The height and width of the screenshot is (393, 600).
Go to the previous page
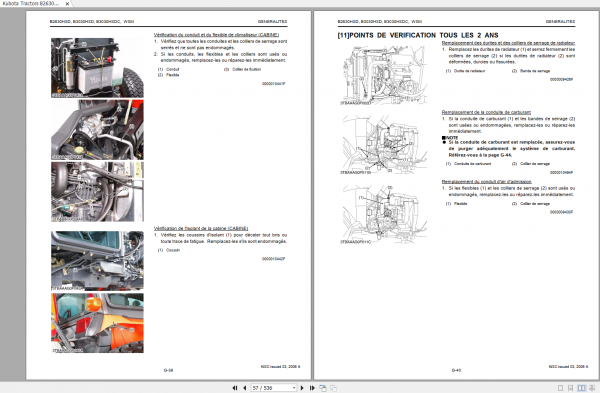pyautogui.click(x=245, y=388)
